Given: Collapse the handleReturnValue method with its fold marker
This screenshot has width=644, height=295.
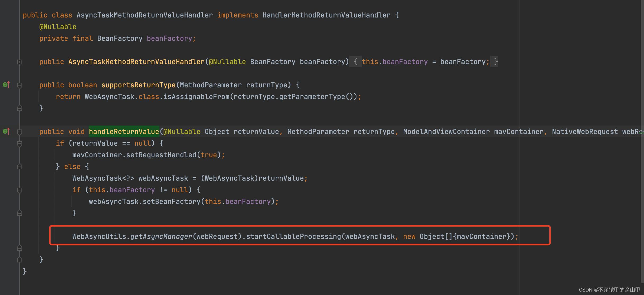Looking at the screenshot, I should coord(20,132).
